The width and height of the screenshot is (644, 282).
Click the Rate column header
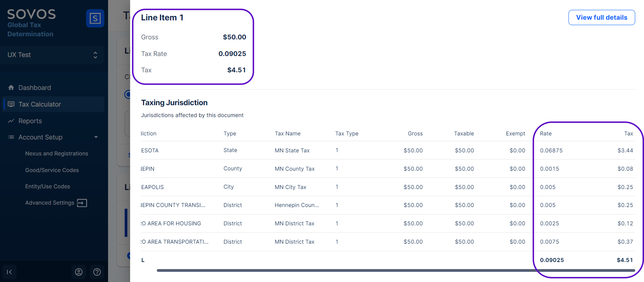pyautogui.click(x=546, y=133)
